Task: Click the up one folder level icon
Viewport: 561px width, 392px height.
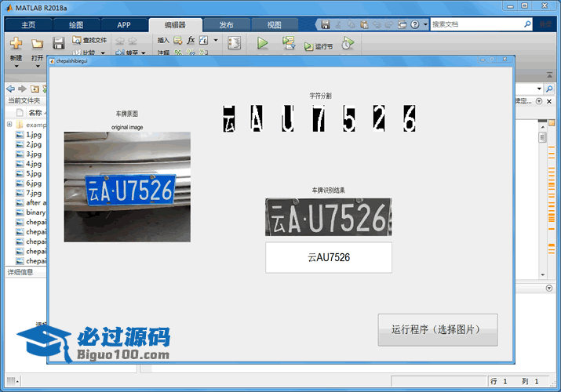Action: [35, 89]
